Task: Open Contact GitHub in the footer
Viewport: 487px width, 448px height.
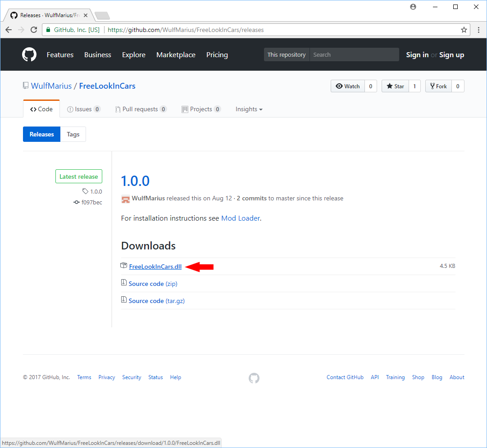Action: click(x=345, y=377)
